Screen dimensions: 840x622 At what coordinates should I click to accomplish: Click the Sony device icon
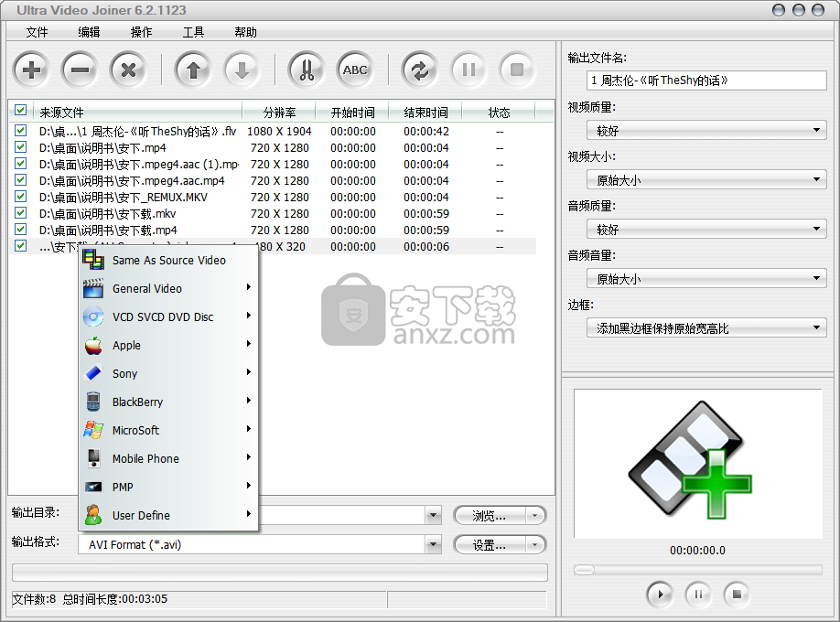93,373
